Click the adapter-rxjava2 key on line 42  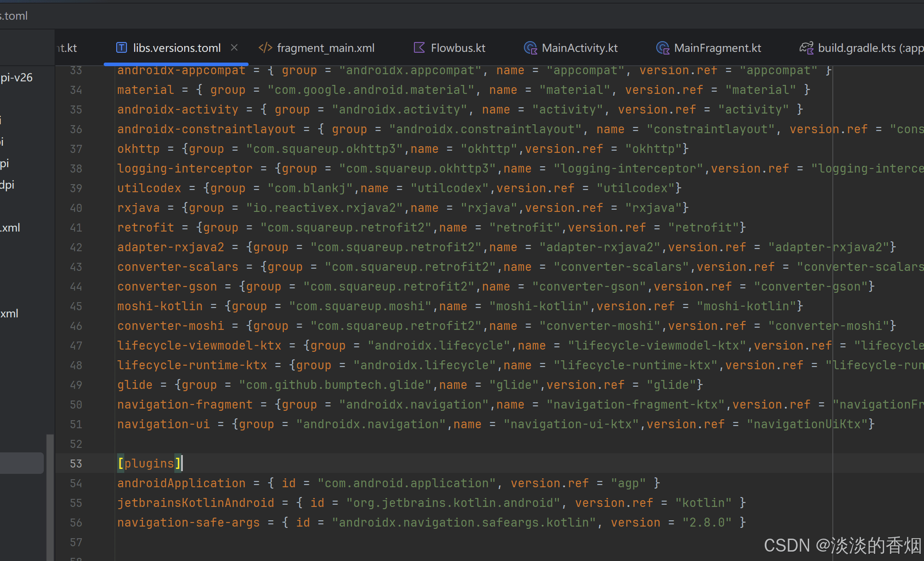coord(171,247)
